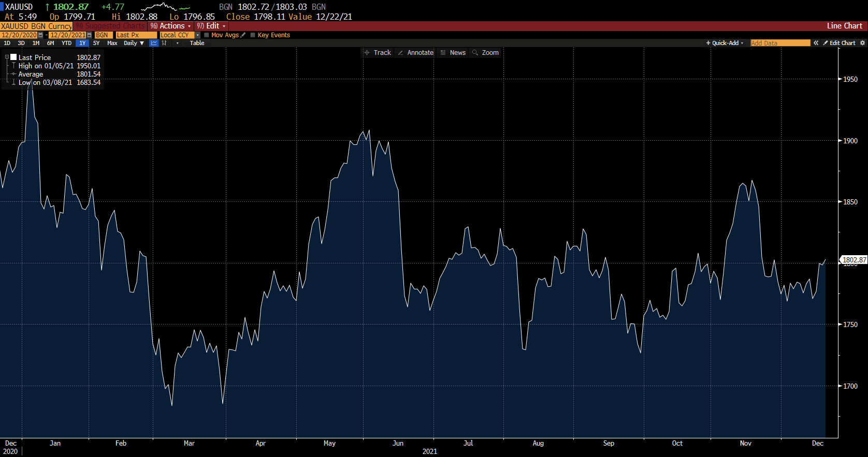Collapse panel with double chevron icon
The height and width of the screenshot is (457, 868).
816,43
